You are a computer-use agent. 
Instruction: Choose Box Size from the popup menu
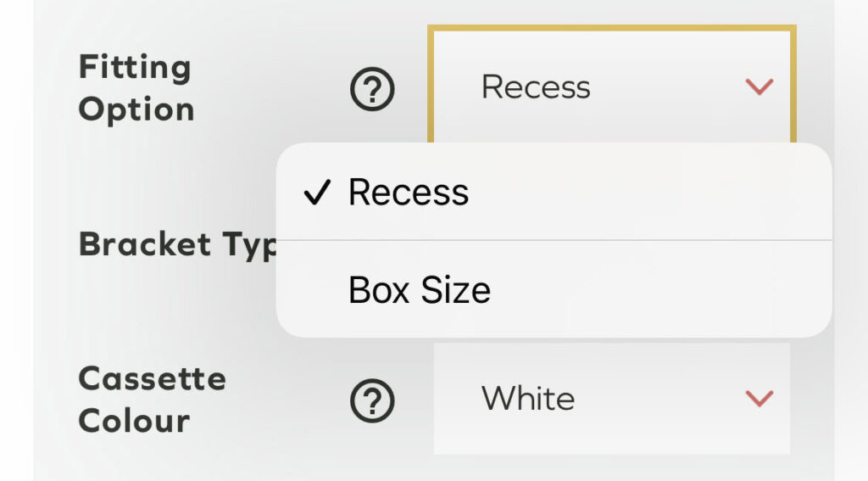click(420, 291)
